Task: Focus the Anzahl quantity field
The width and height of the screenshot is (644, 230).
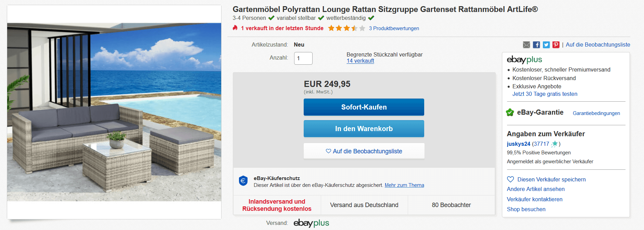Action: (303, 58)
